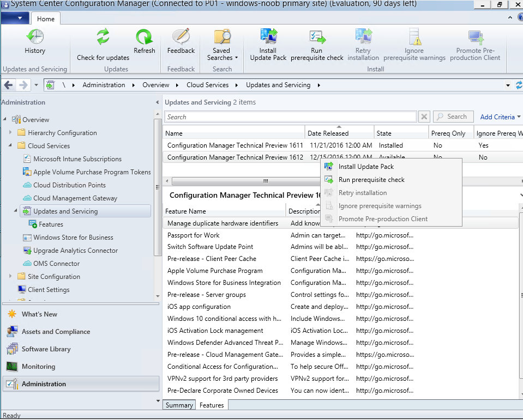The height and width of the screenshot is (420, 523).
Task: Click the Search button
Action: coord(453,117)
